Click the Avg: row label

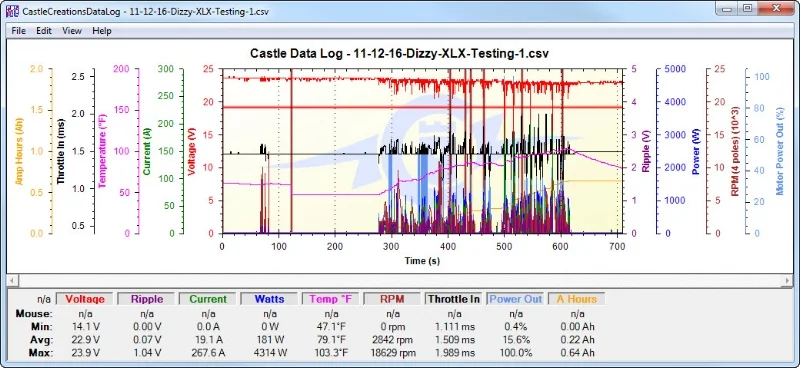pyautogui.click(x=41, y=339)
